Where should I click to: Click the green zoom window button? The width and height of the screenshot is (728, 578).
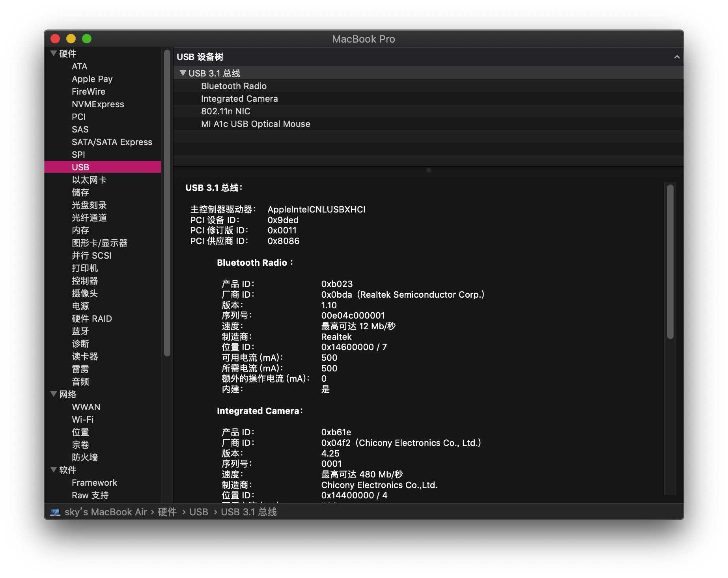87,39
